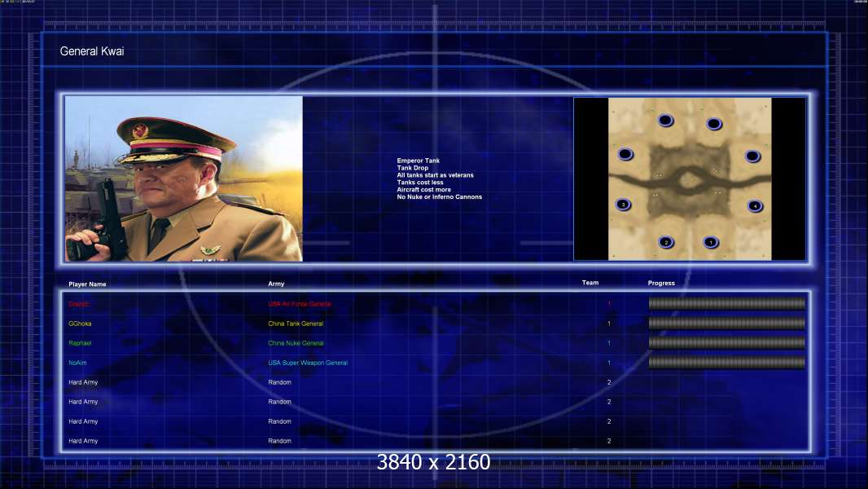This screenshot has width=868, height=489.
Task: Click the last "Hard Army" player name
Action: [83, 442]
